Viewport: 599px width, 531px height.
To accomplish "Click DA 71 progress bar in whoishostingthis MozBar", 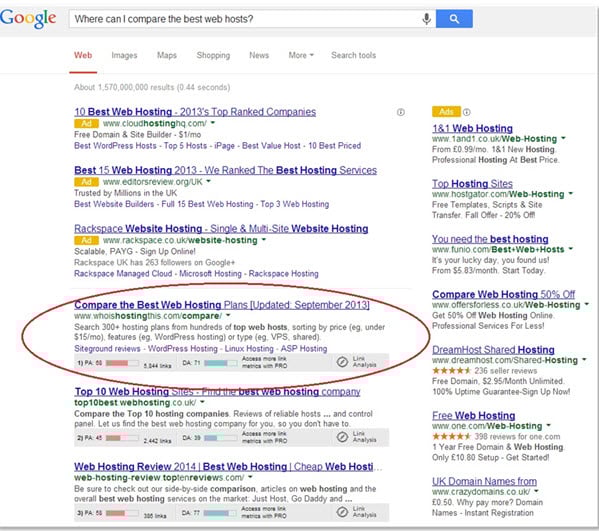I will 220,363.
